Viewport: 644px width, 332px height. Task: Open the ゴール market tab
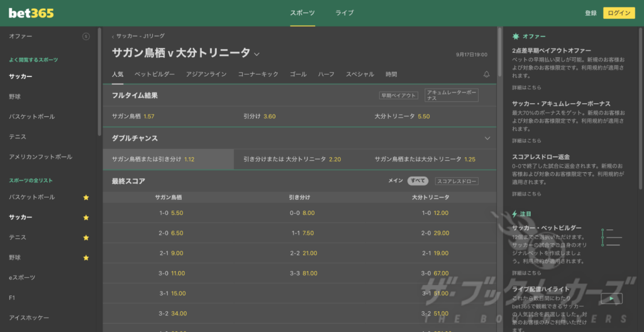[x=298, y=74]
